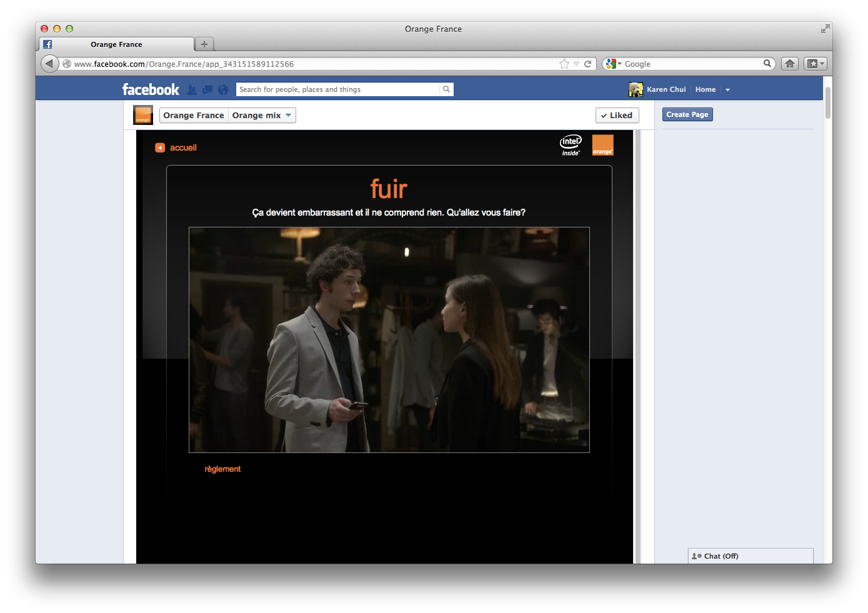Go back to accueil link

183,147
